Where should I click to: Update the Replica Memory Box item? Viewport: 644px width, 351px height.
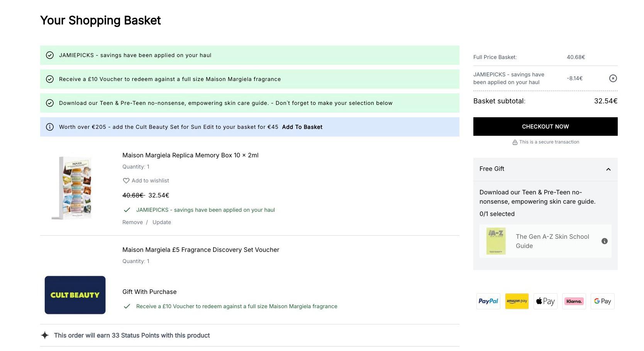161,222
